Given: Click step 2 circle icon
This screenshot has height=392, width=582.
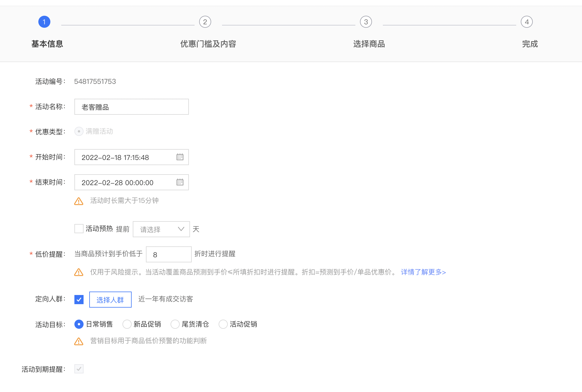Looking at the screenshot, I should click(205, 22).
